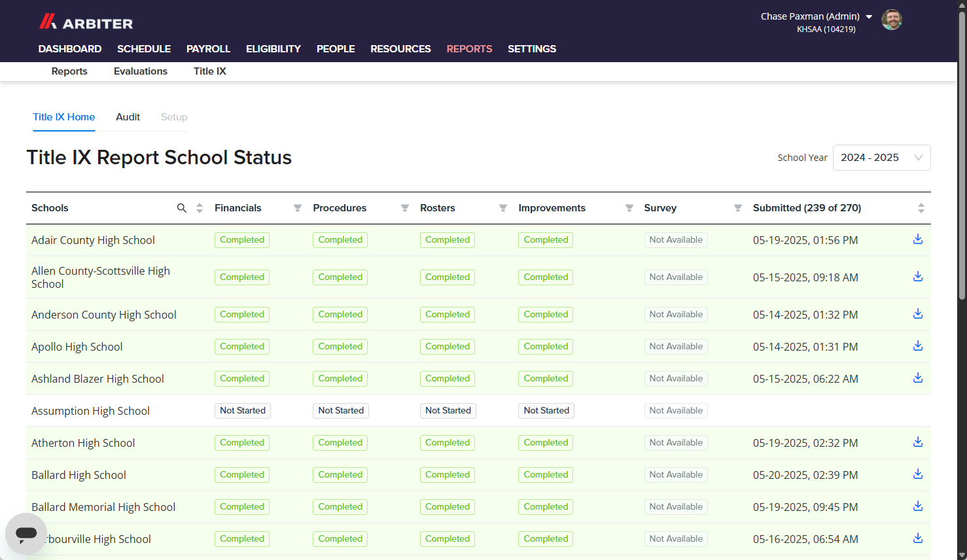Open the chat support bubble

[26, 534]
